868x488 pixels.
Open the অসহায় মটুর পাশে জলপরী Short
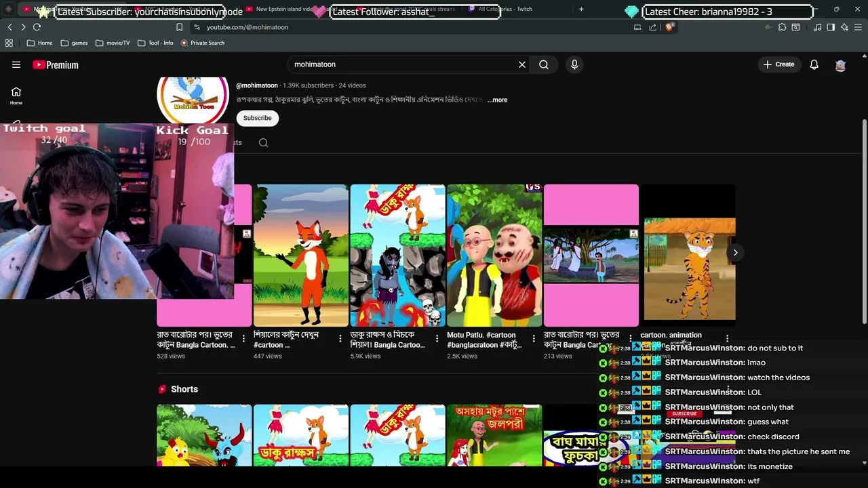494,436
